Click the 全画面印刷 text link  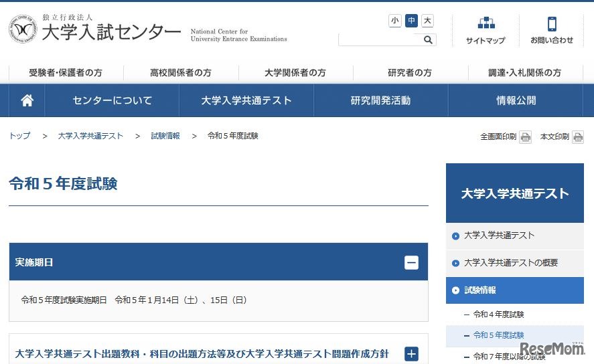click(498, 136)
